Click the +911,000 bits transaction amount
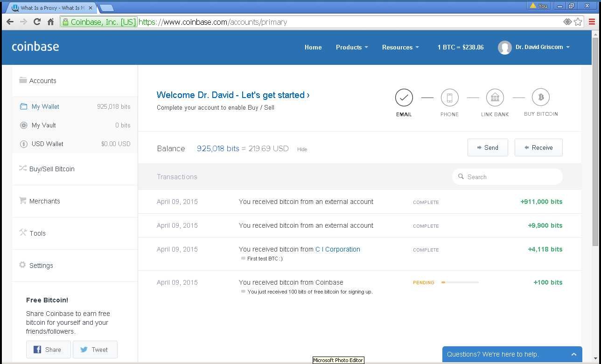 coord(541,202)
